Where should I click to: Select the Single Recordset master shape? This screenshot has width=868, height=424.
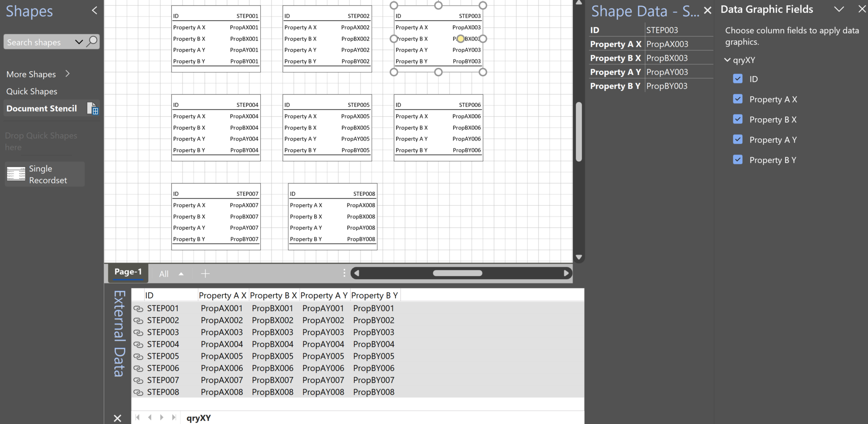pos(45,174)
